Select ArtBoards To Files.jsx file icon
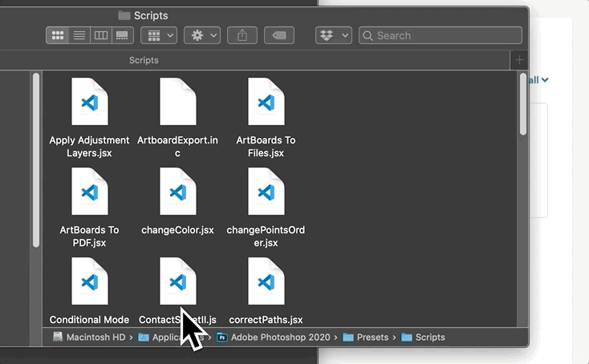The image size is (589, 364). click(266, 101)
